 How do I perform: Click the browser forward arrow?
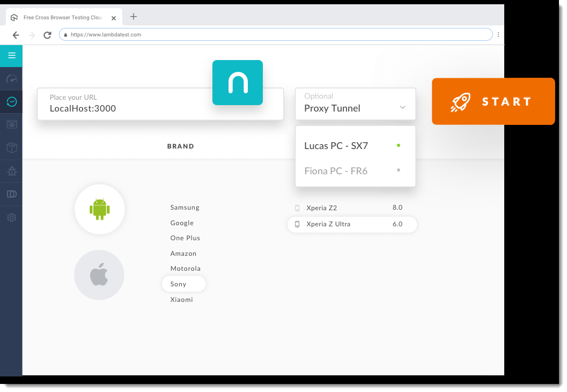[x=32, y=35]
